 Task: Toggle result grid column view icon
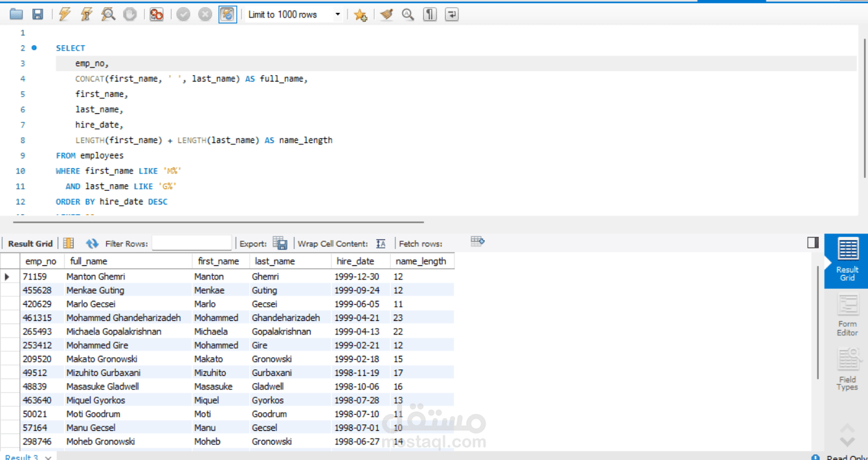tap(69, 243)
